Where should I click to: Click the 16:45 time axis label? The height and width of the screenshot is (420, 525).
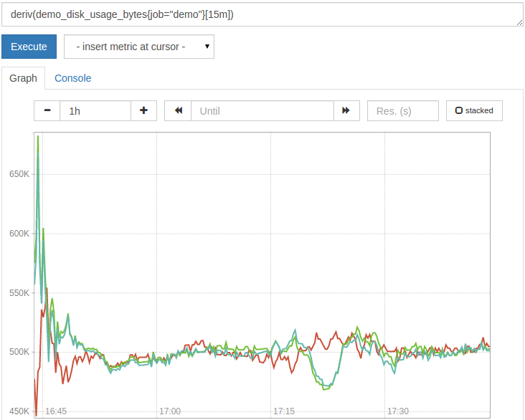[56, 411]
